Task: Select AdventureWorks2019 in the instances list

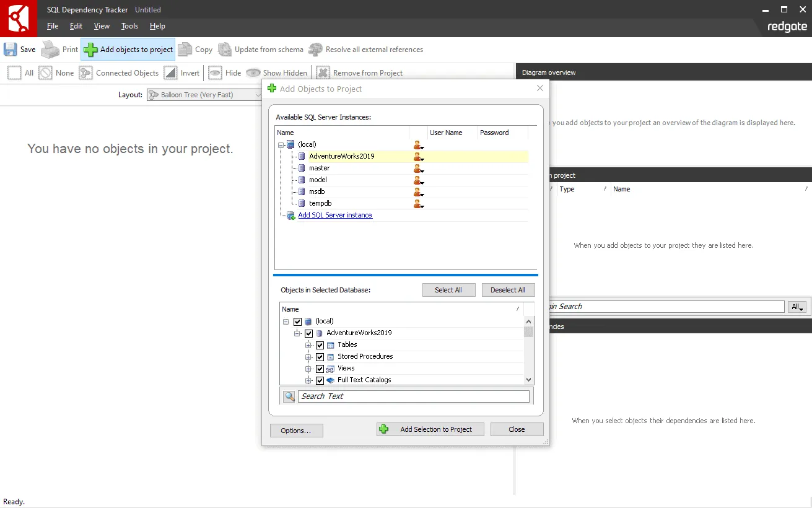Action: coord(341,156)
